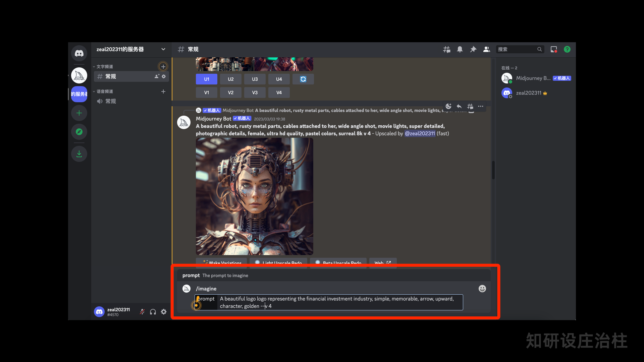The image size is (644, 362).
Task: Click the Threads icon in header
Action: 446,49
